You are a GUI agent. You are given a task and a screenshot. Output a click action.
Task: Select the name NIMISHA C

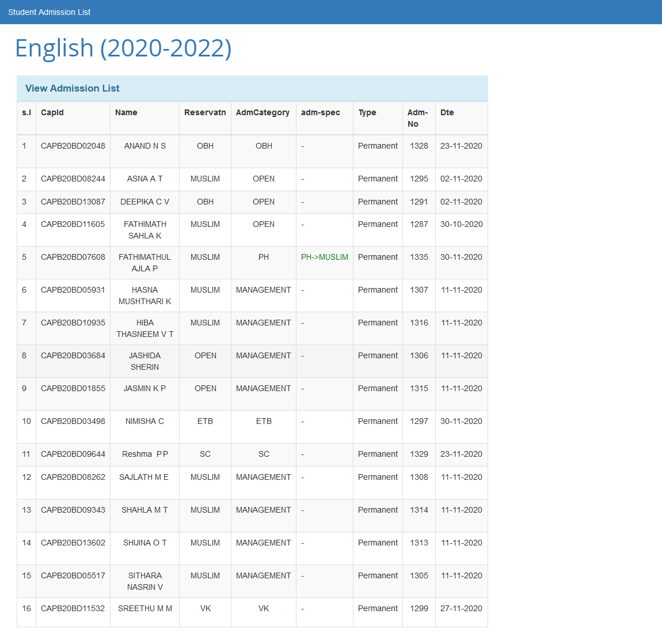pyautogui.click(x=145, y=421)
